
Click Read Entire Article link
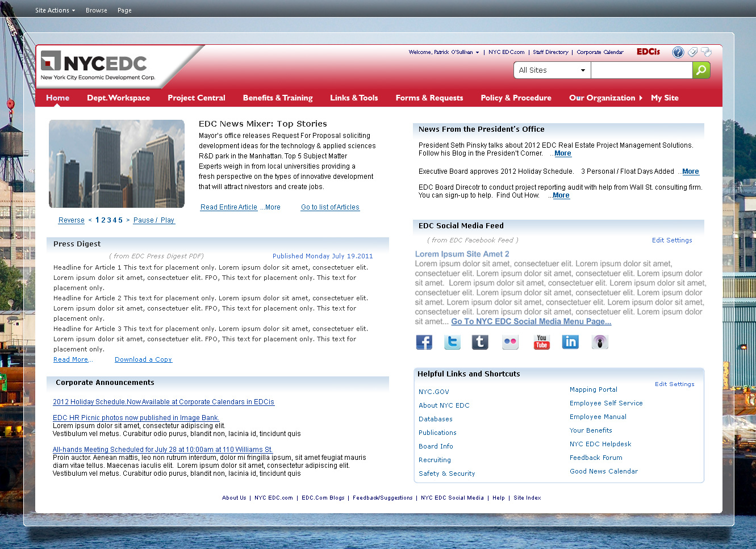[x=229, y=207]
